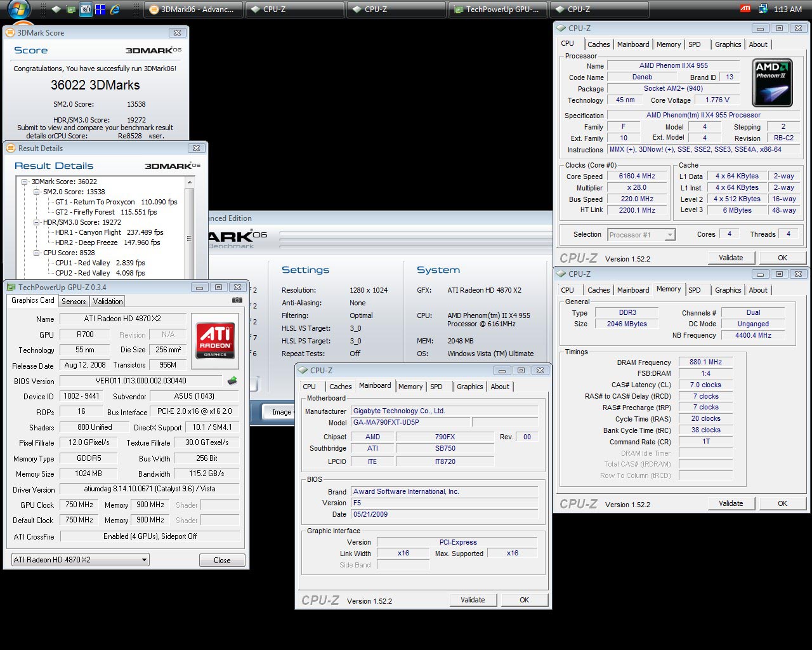Click Core Speed value 6160.4 MHz
The image size is (812, 650).
637,176
